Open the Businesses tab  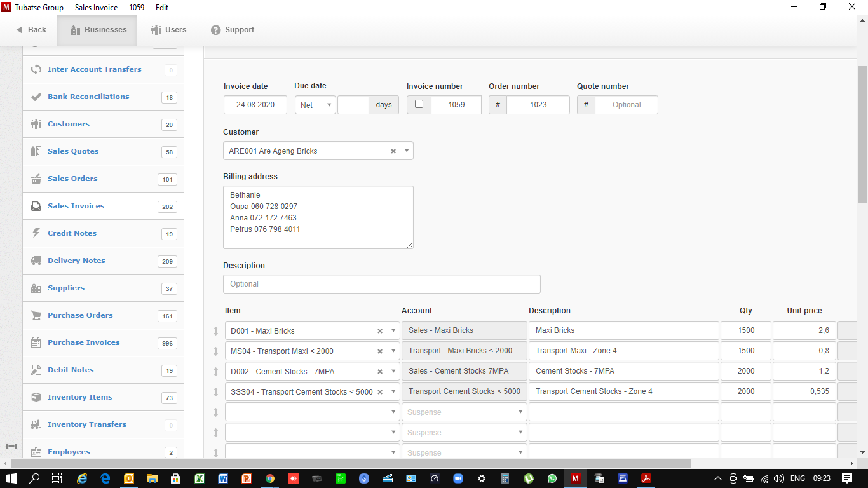[97, 30]
